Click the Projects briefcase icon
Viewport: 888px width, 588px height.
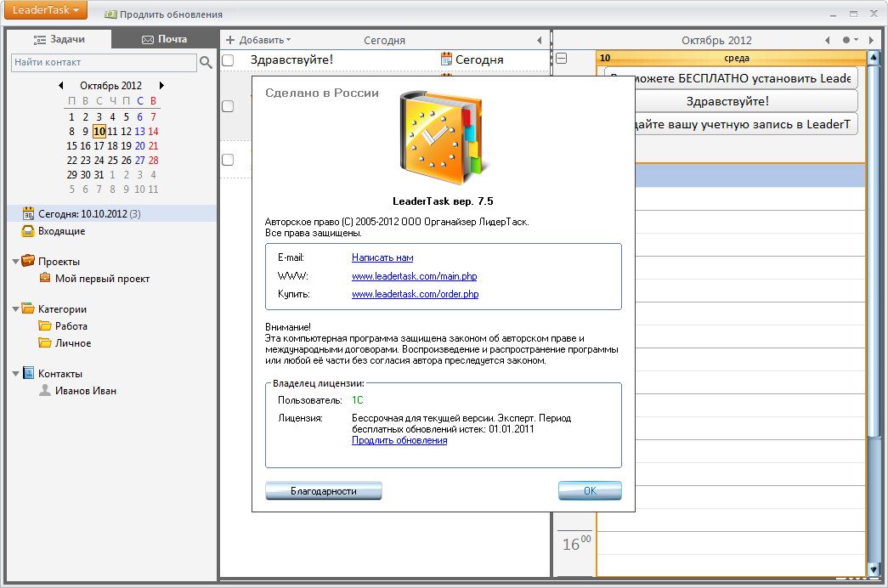pyautogui.click(x=28, y=262)
